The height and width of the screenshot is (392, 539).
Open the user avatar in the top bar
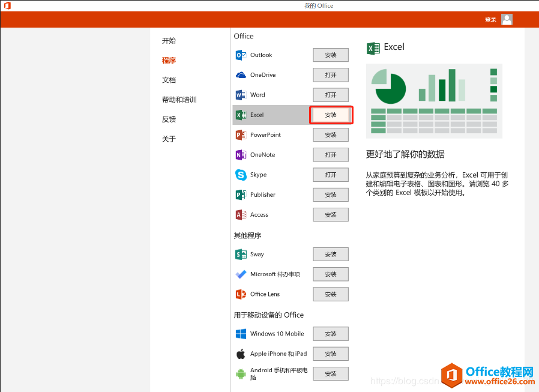click(507, 19)
